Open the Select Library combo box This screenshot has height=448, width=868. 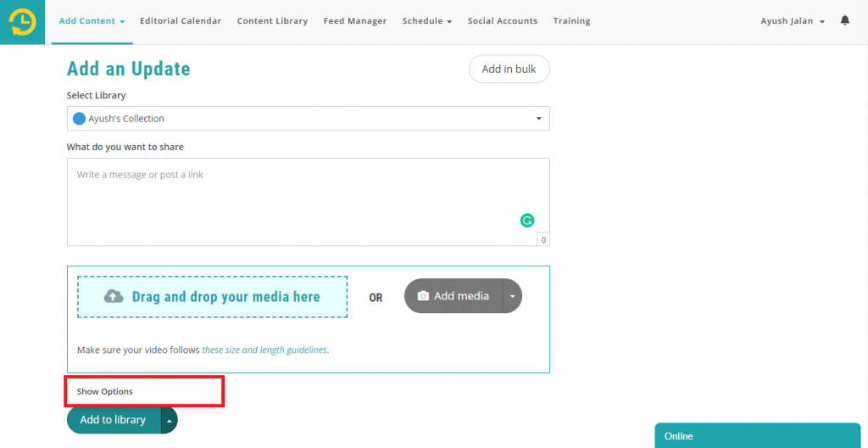point(309,119)
